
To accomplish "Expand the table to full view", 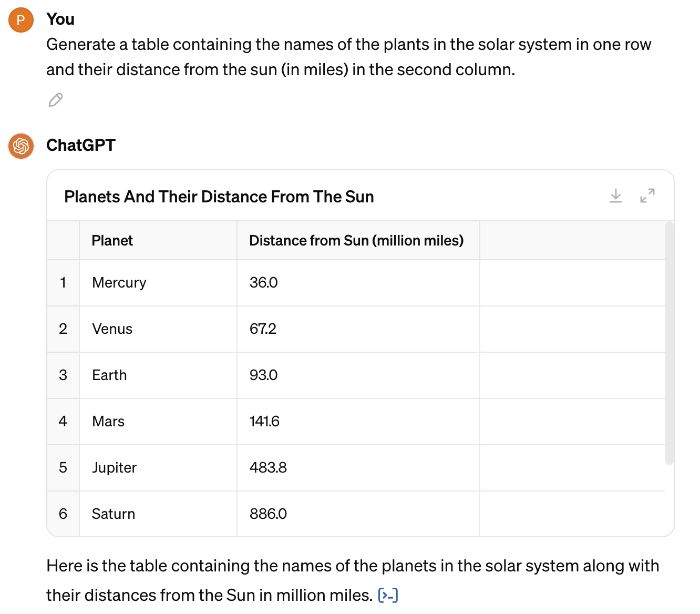I will (x=647, y=196).
